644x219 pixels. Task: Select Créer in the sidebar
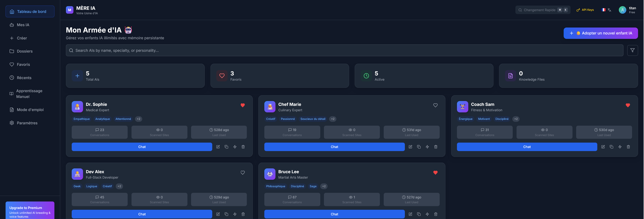tap(30, 38)
